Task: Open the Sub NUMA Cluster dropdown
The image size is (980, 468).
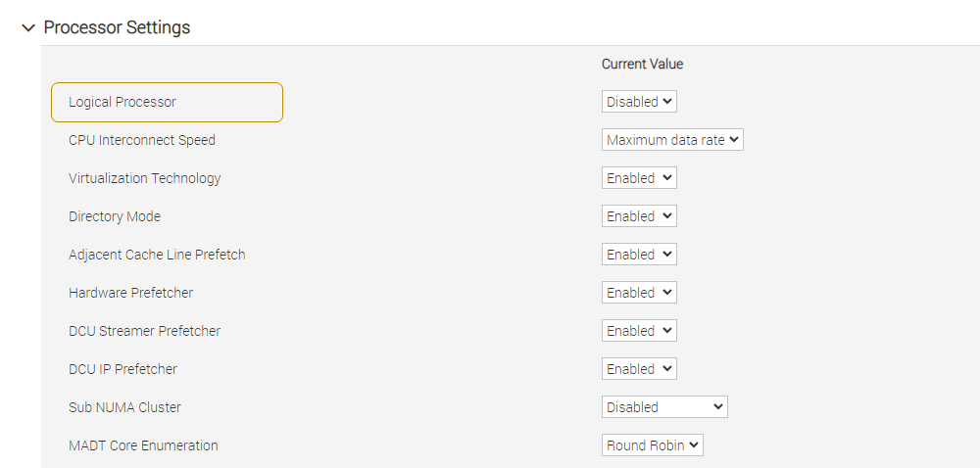Action: 664,407
